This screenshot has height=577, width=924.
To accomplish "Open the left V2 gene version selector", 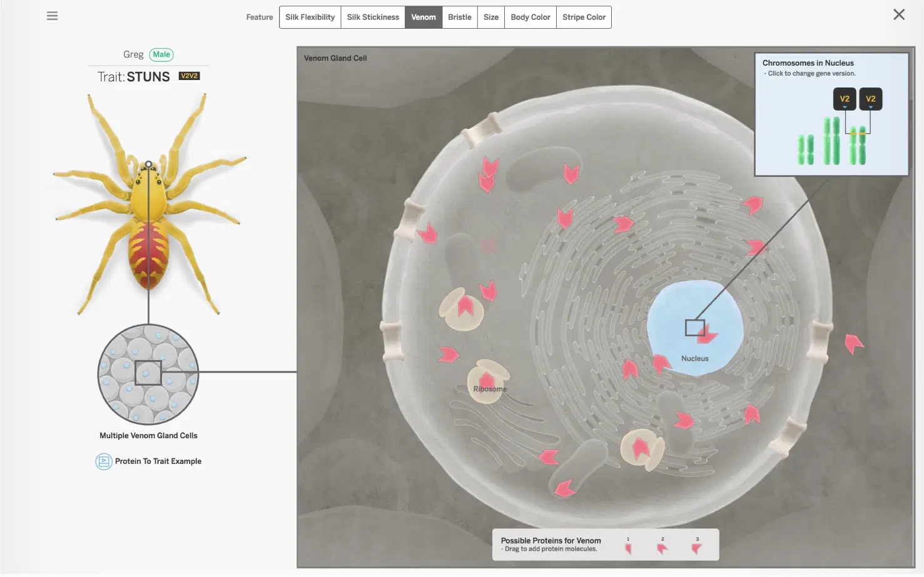I will tap(845, 98).
